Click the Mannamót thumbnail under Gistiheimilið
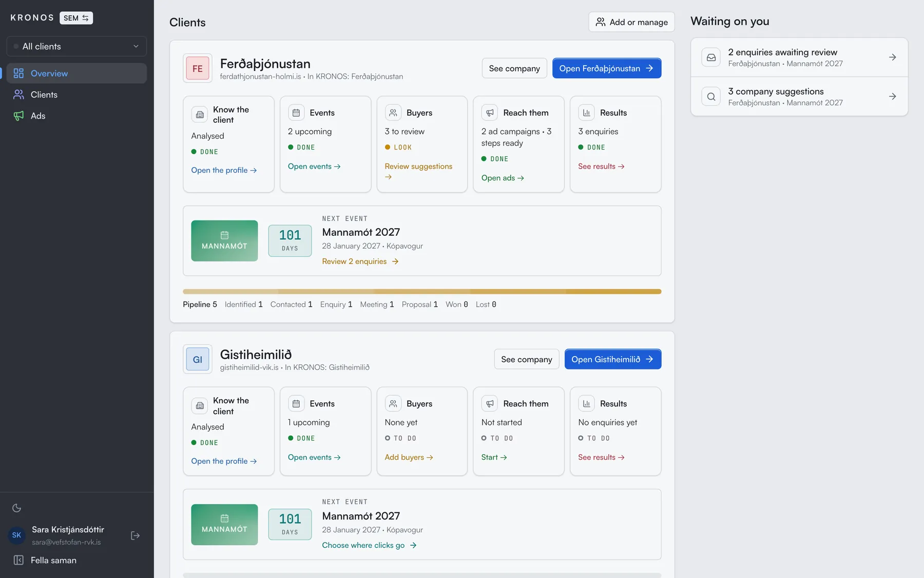 coord(224,525)
